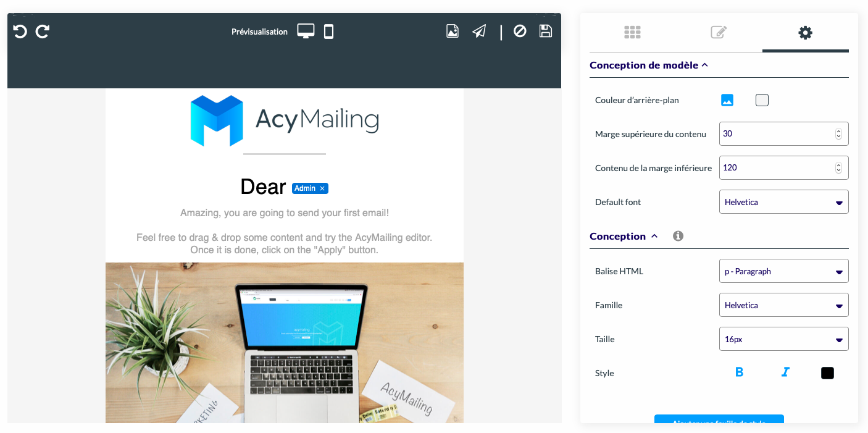Open the blocks grid tab
The image size is (868, 433).
633,32
